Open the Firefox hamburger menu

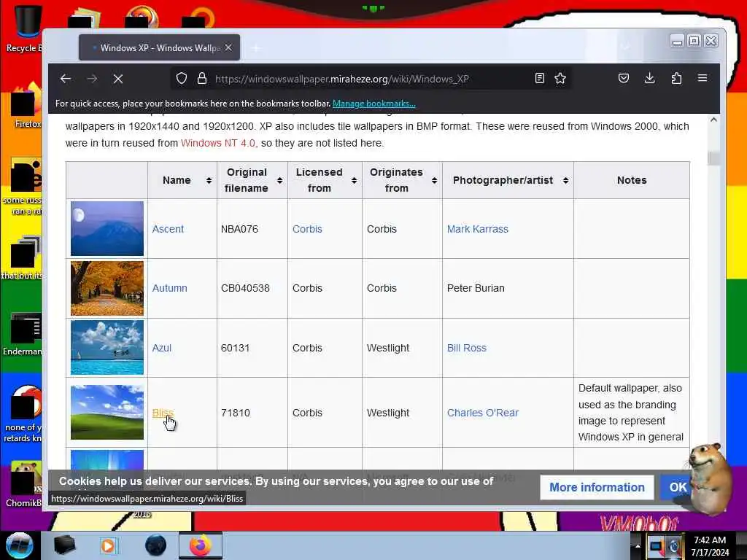703,78
